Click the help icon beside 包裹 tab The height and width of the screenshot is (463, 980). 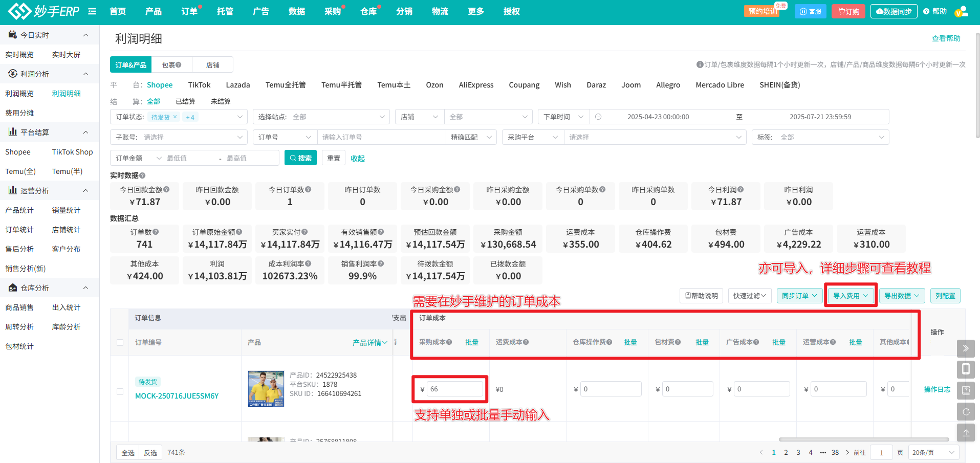[179, 65]
